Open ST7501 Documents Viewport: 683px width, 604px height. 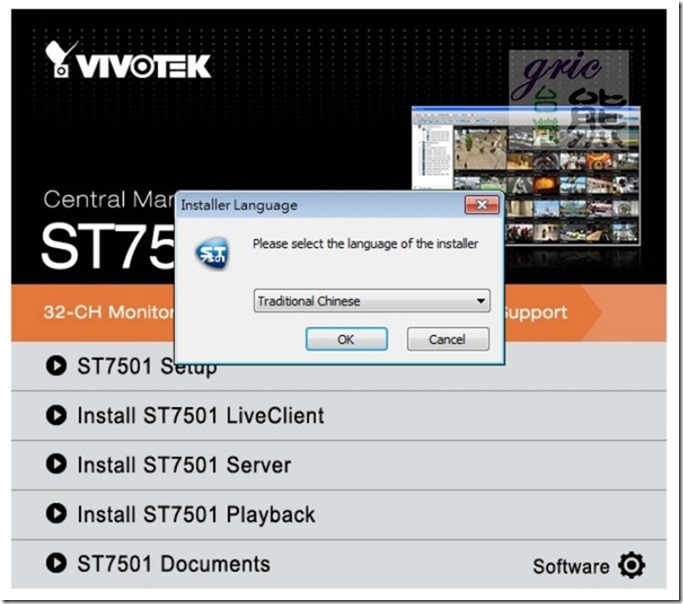(x=173, y=564)
